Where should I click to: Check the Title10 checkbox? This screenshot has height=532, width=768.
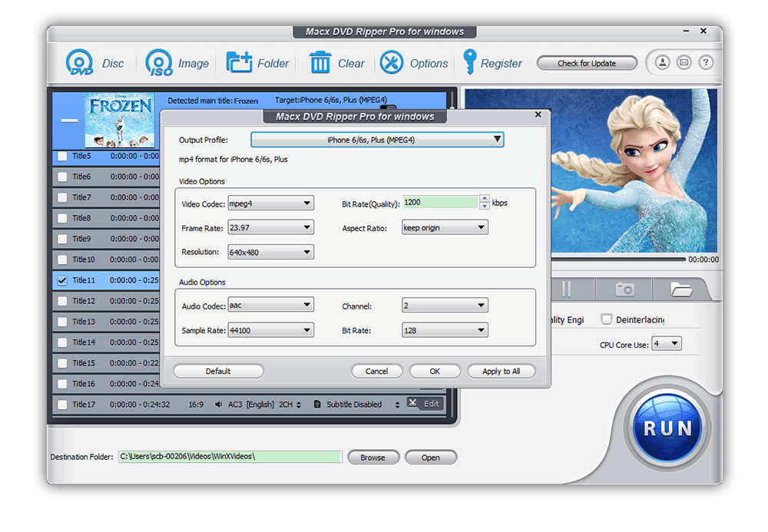(62, 259)
